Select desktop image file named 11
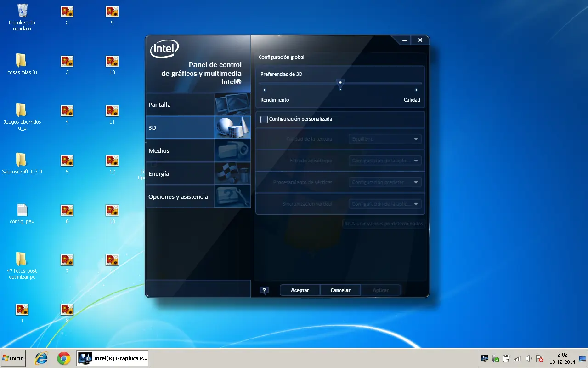The image size is (588, 368). click(x=112, y=114)
